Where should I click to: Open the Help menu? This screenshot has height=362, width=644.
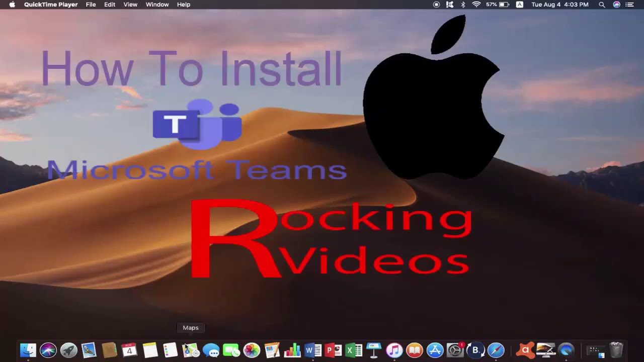click(184, 5)
